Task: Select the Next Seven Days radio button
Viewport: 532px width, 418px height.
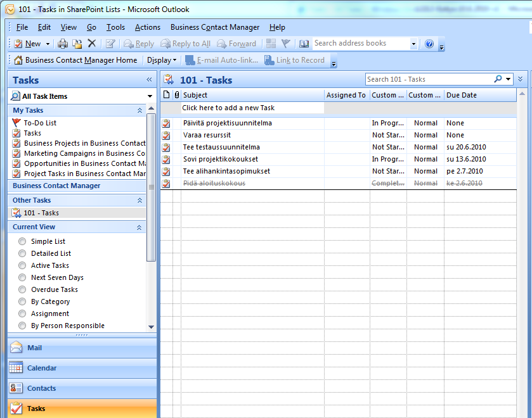Action: pyautogui.click(x=22, y=277)
